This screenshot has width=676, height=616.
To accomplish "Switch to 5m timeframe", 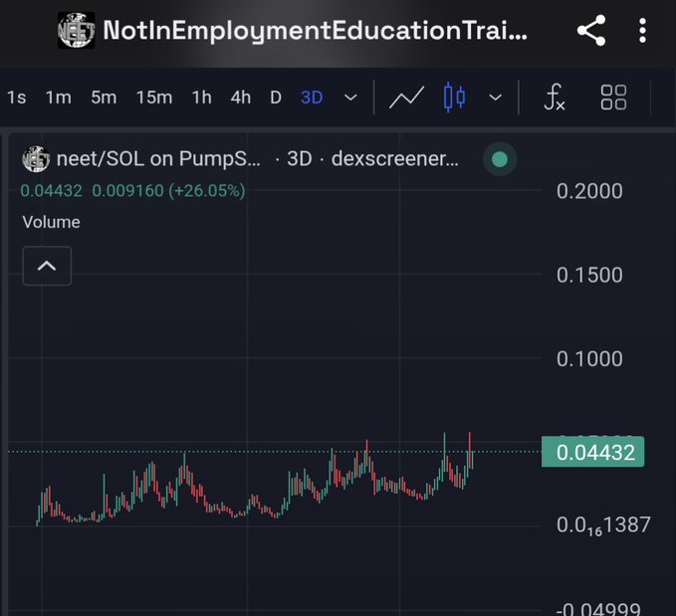I will click(x=104, y=98).
